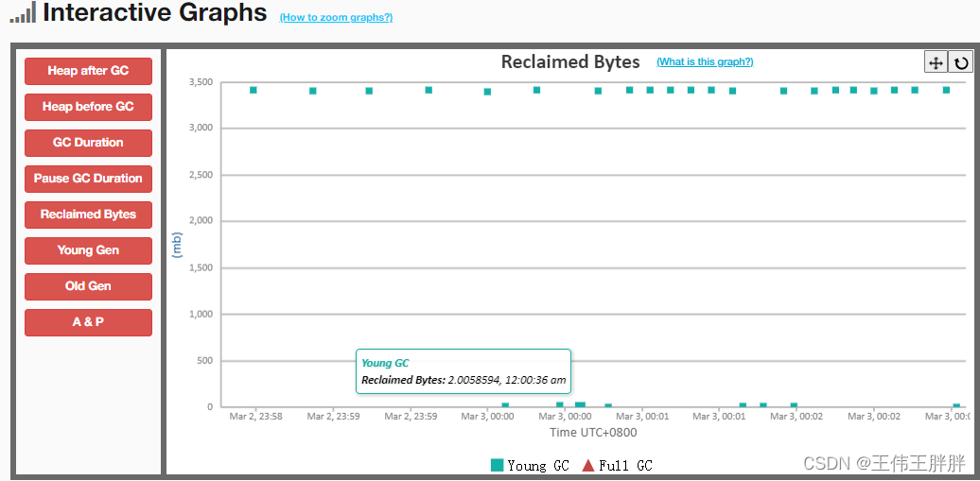
Task: Open the A & P graph
Action: [88, 322]
